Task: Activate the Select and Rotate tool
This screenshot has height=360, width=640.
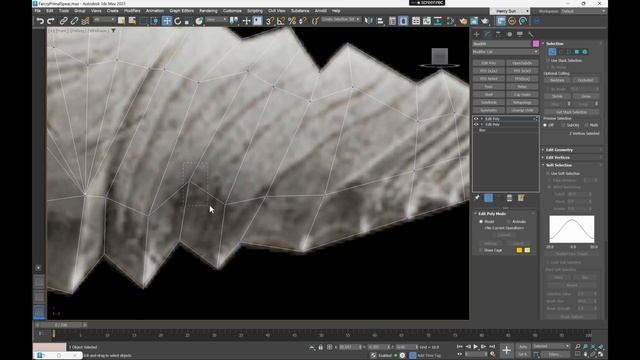Action: tap(178, 21)
